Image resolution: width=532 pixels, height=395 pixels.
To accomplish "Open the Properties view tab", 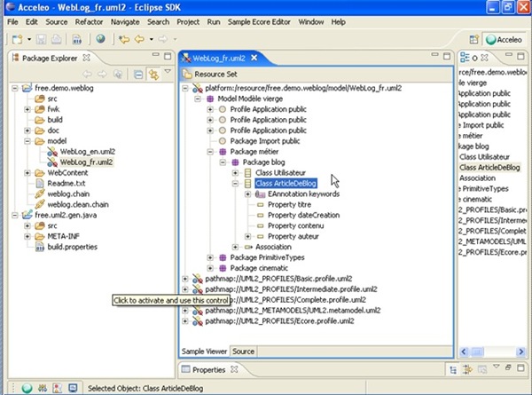I will tap(208, 369).
